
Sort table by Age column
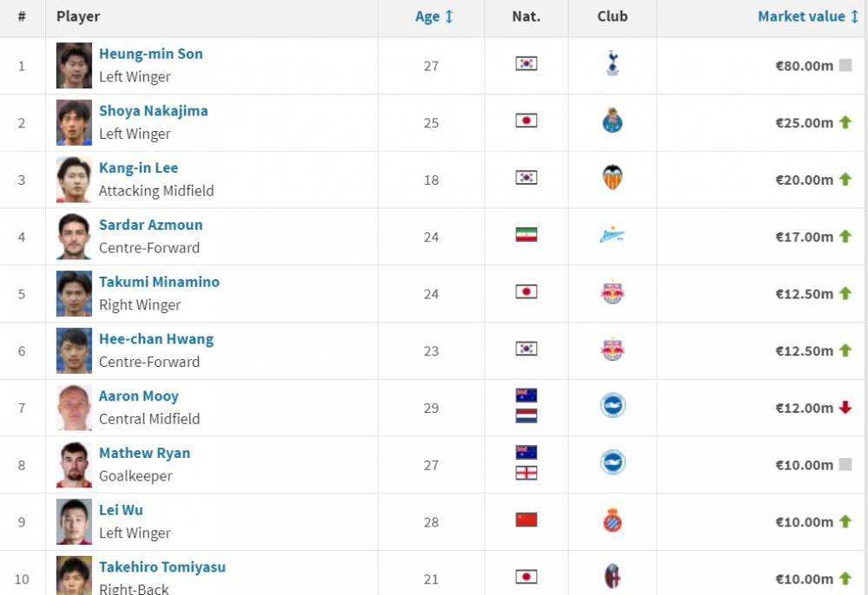pos(434,16)
